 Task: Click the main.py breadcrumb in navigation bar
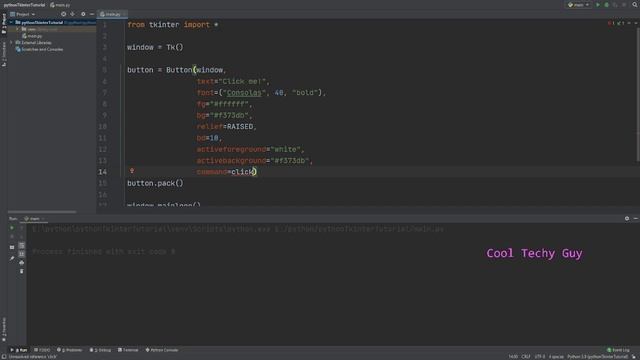point(60,5)
